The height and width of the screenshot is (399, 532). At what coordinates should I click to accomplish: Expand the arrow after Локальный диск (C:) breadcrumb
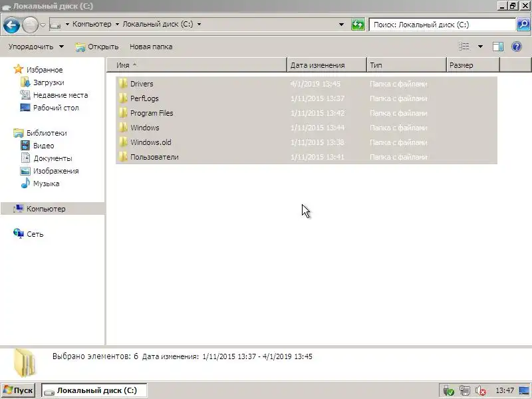tap(199, 25)
